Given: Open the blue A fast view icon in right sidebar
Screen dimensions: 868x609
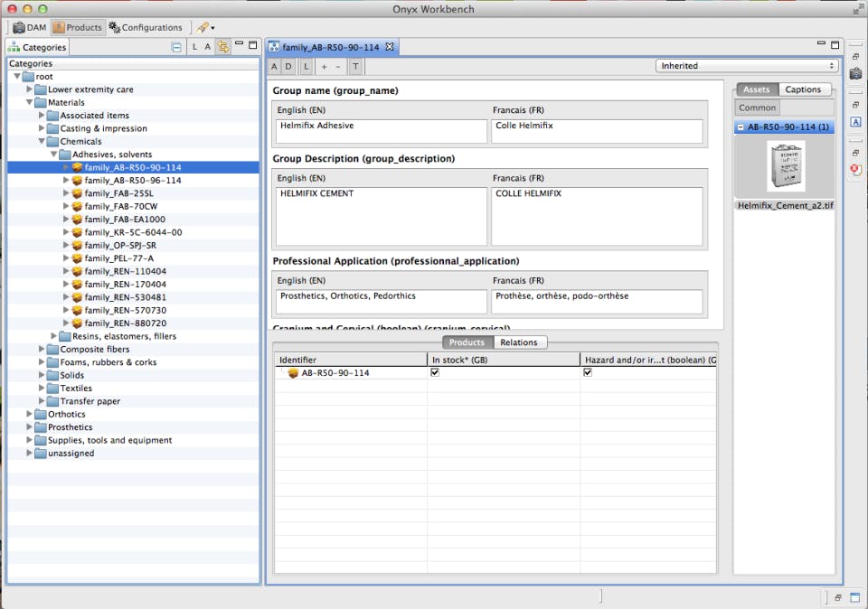Looking at the screenshot, I should click(x=855, y=122).
